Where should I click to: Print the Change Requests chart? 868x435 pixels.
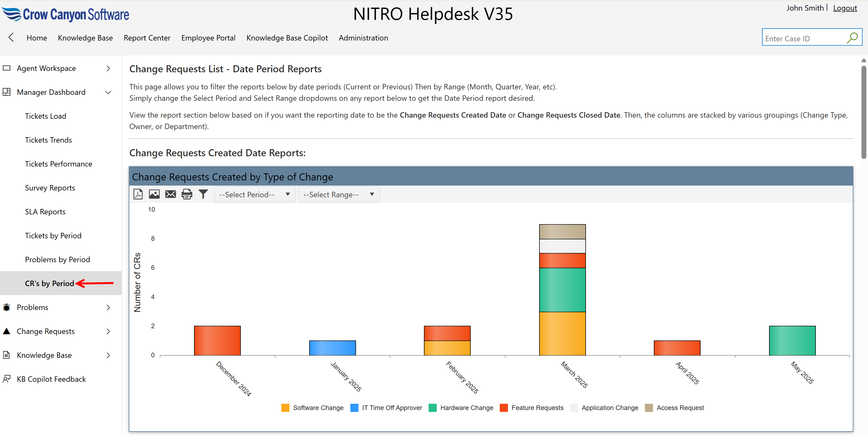(x=187, y=194)
